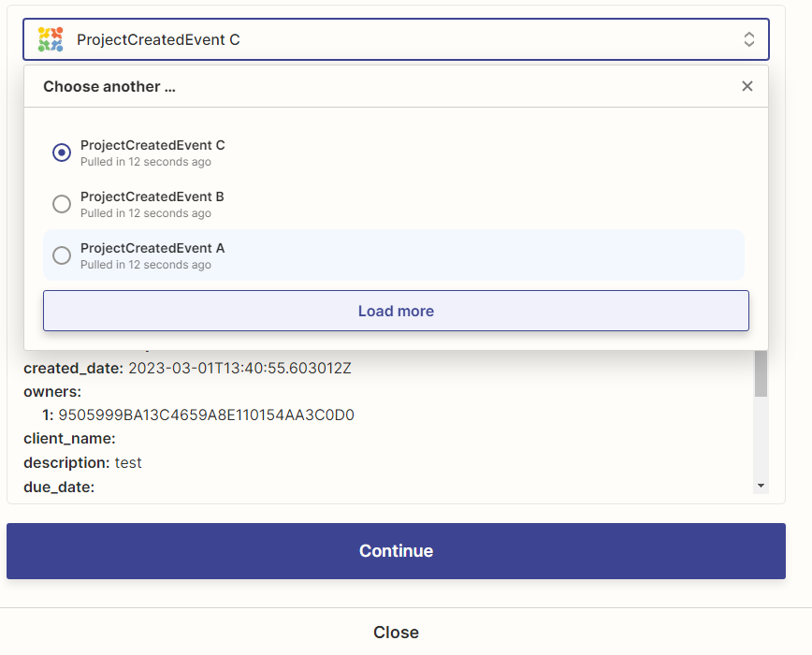Choose the ProjectCreatedEvent B radio button

tap(62, 204)
